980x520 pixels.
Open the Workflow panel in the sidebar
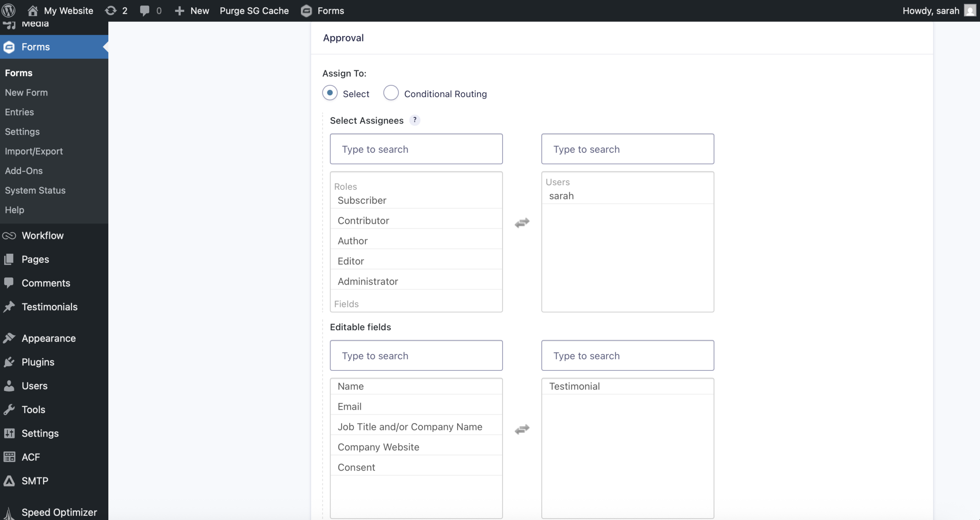10,235
